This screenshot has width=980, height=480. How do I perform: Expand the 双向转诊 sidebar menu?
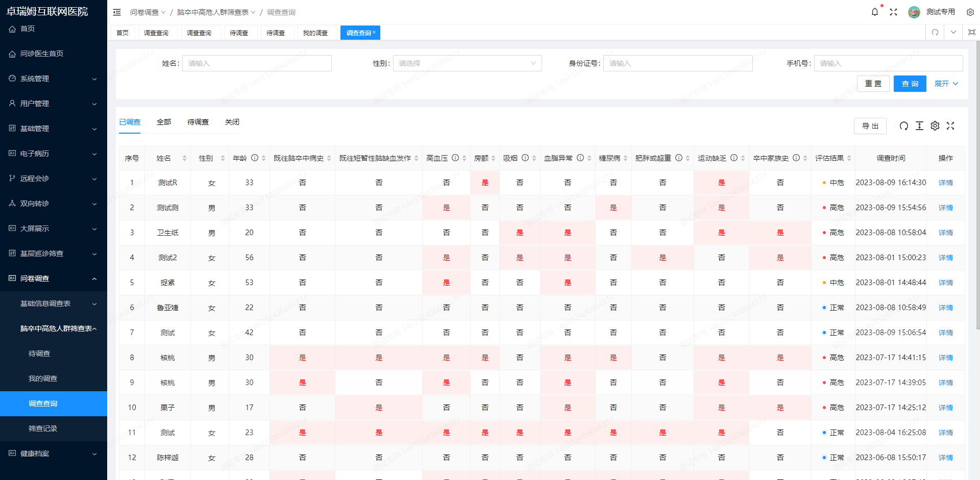54,204
